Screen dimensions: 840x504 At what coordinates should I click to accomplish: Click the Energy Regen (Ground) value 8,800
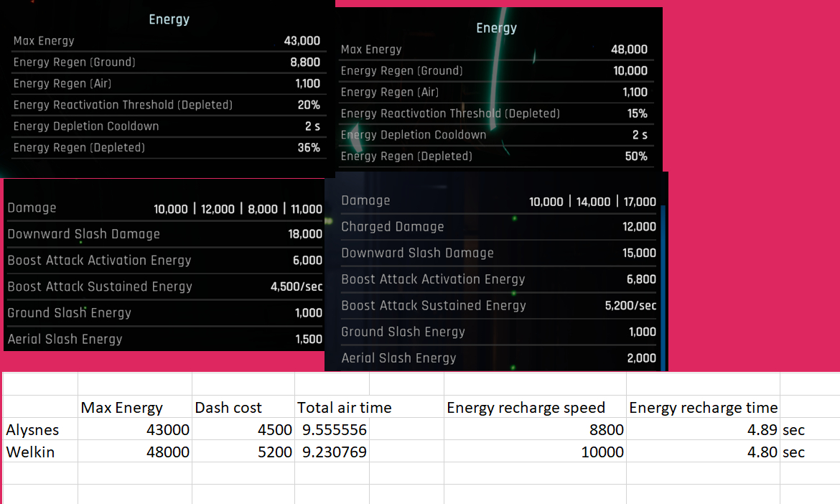click(x=305, y=62)
